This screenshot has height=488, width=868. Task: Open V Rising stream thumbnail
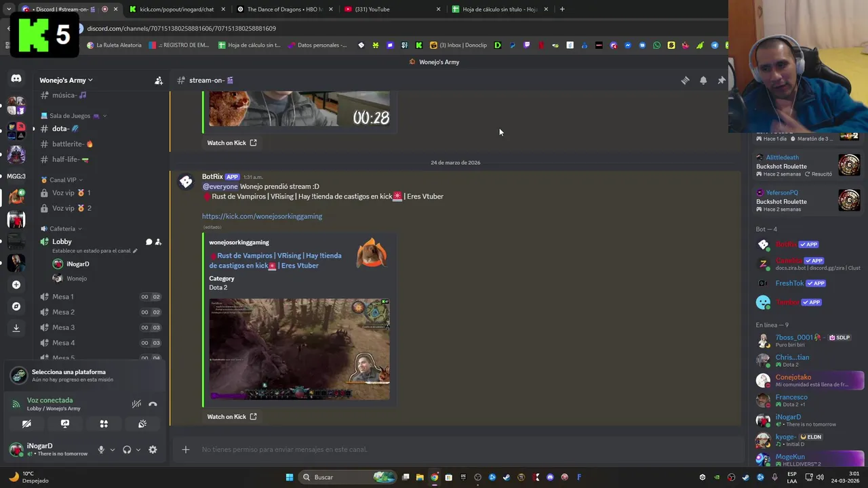pos(299,349)
